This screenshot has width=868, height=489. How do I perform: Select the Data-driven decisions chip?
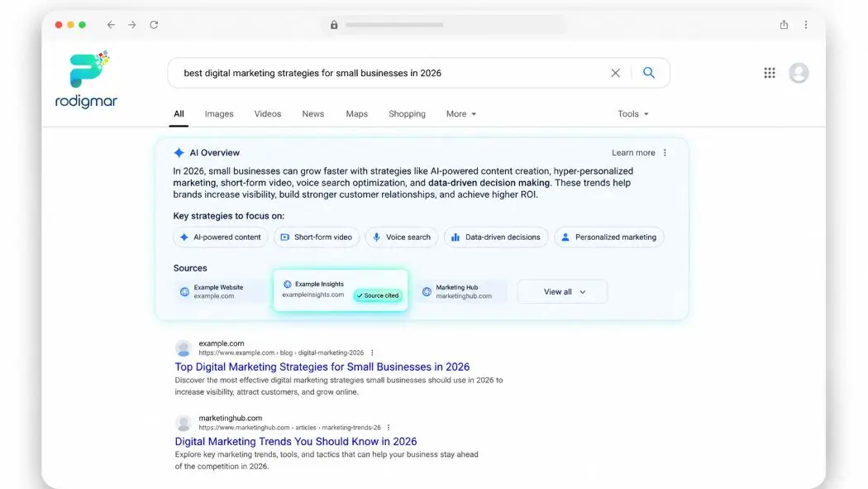coord(496,237)
